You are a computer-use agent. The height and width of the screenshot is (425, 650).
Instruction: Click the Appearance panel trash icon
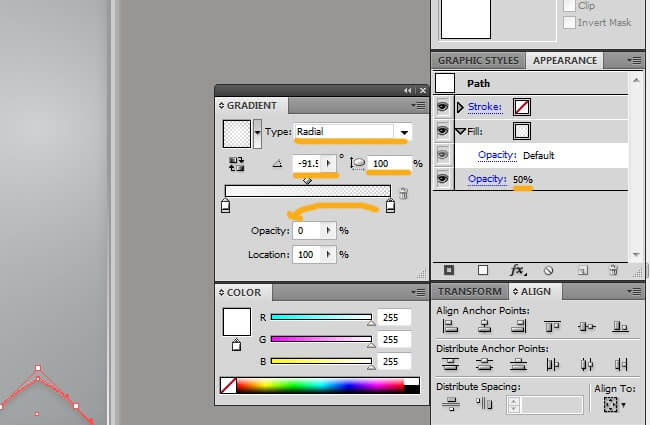[x=613, y=270]
